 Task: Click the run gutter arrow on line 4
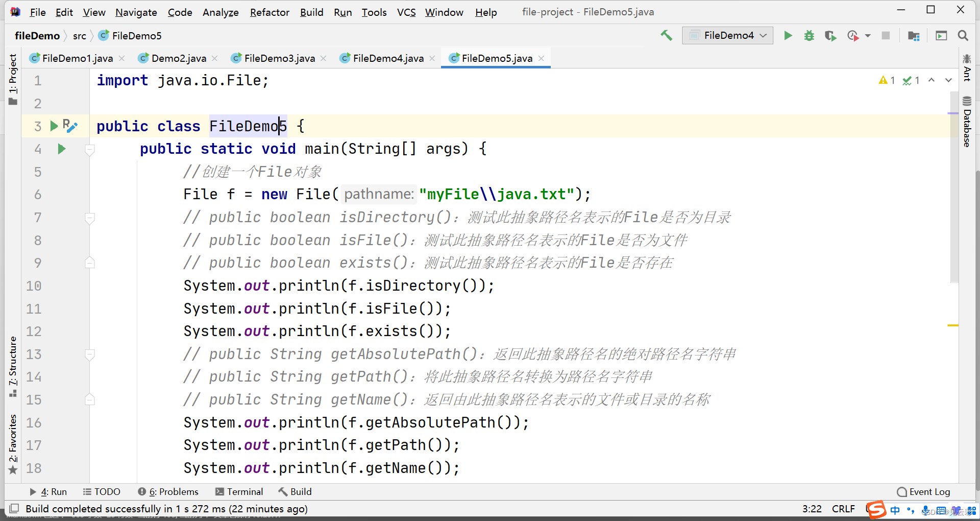click(x=62, y=149)
